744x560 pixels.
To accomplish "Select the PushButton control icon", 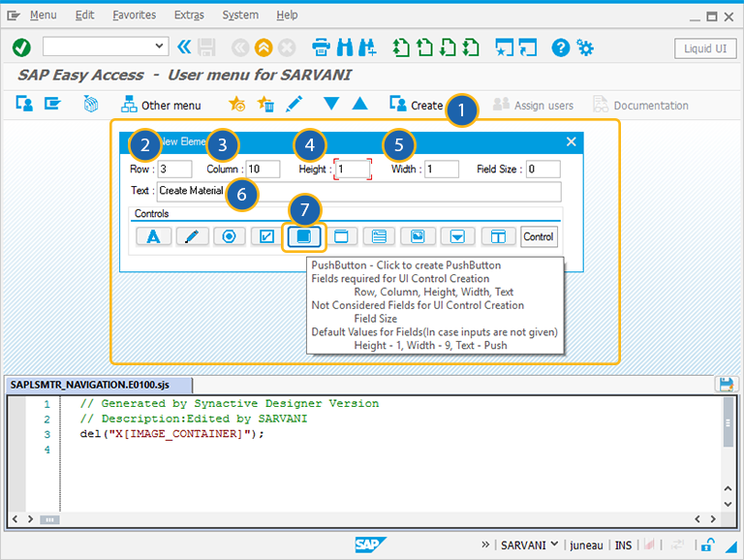I will [304, 236].
